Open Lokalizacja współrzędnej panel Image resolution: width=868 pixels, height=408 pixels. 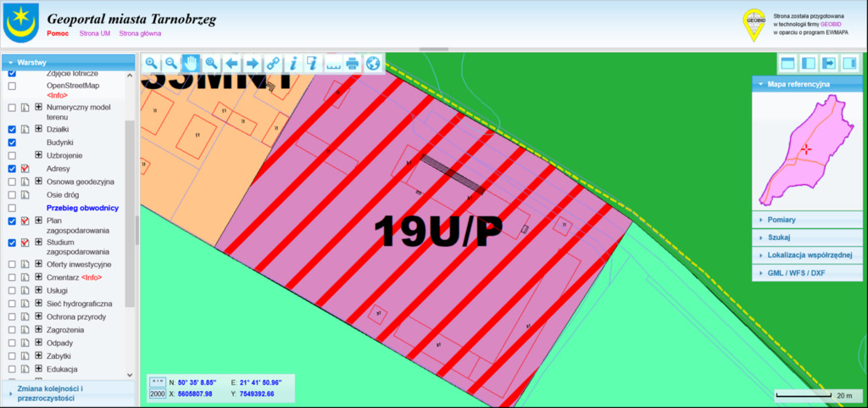(x=805, y=255)
